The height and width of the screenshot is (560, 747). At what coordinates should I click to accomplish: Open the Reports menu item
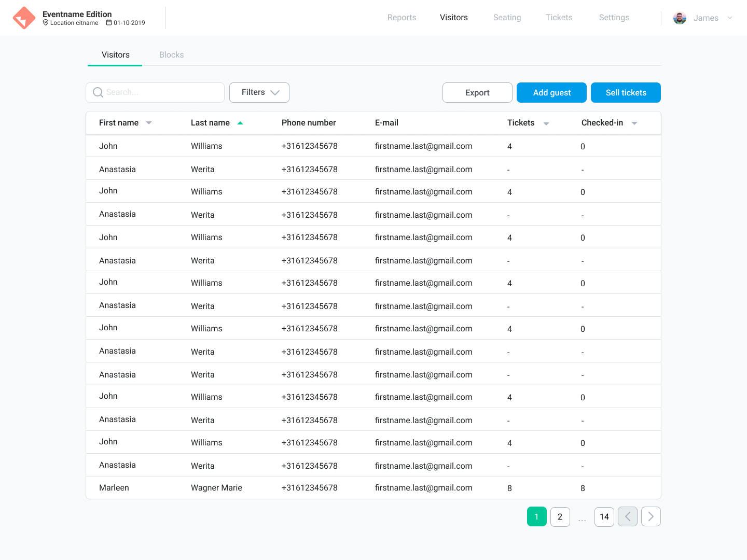(x=402, y=18)
